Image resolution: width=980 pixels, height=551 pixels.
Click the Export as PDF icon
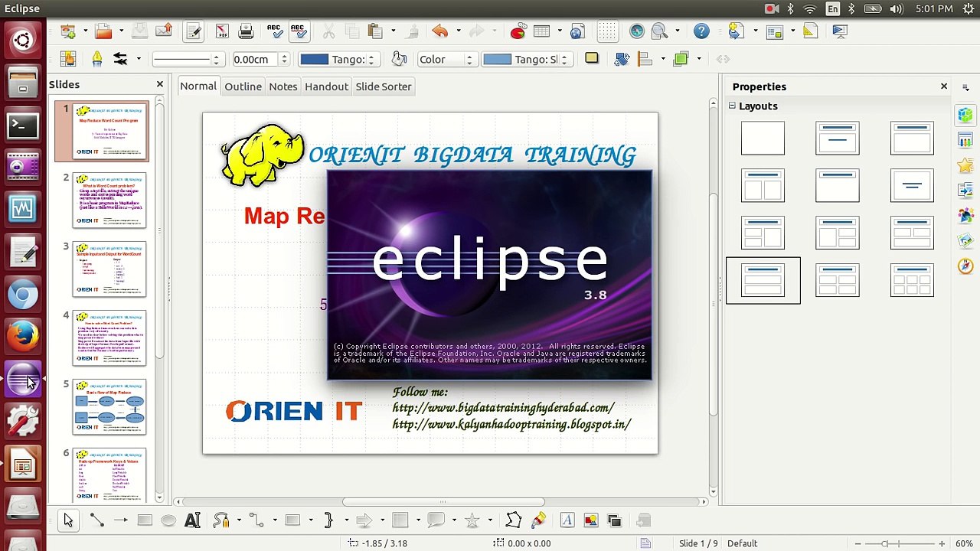click(x=222, y=31)
